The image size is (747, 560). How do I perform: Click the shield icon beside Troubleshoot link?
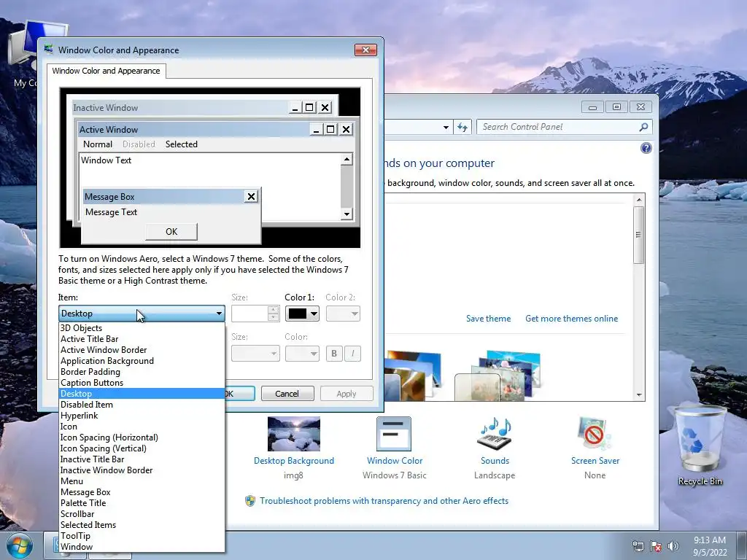point(250,501)
